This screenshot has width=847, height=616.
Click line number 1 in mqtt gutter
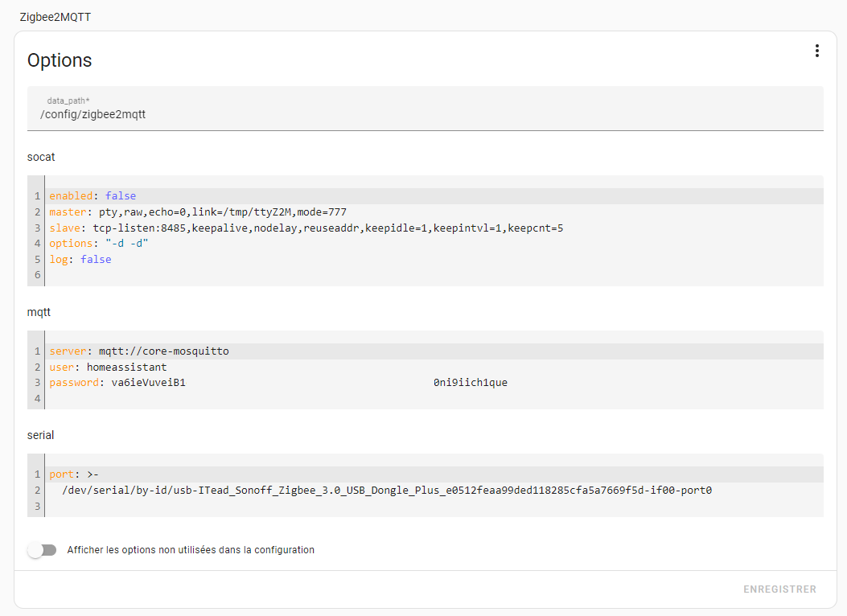click(x=37, y=351)
